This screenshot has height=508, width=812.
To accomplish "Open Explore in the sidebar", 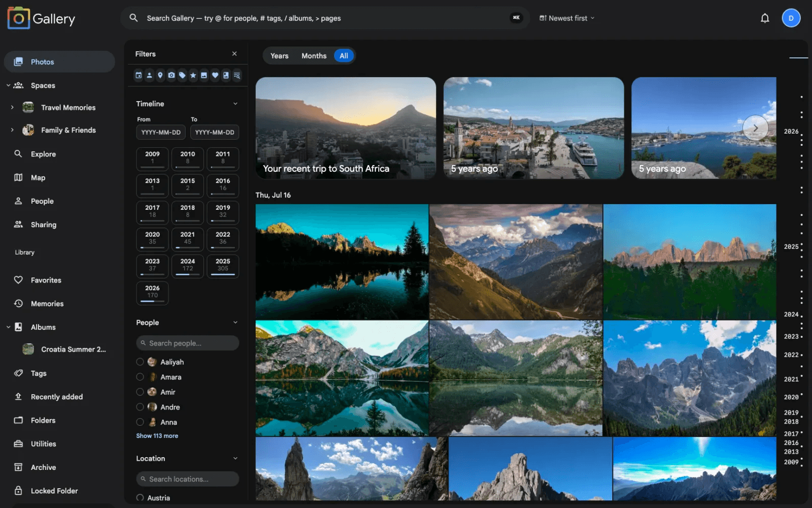I will pos(59,154).
